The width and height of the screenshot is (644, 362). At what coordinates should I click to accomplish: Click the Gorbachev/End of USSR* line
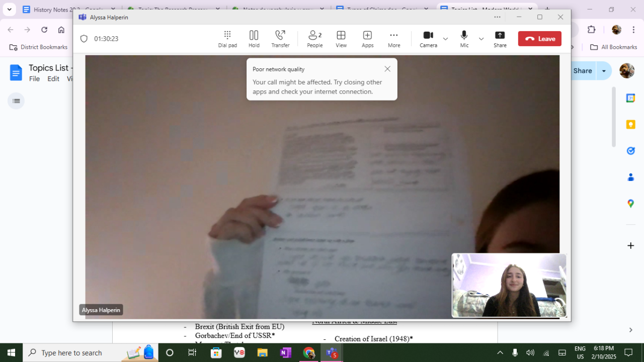(235, 335)
